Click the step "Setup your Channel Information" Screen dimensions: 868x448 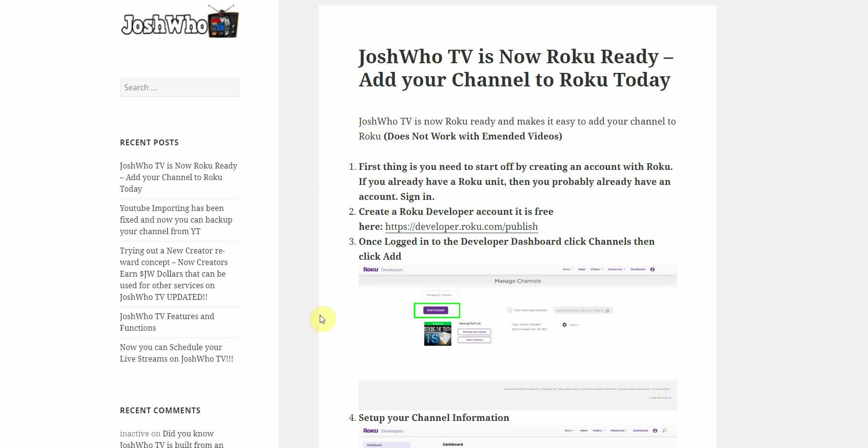point(434,418)
